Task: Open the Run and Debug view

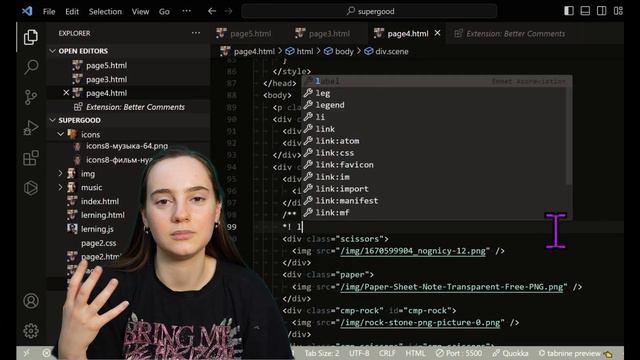Action: point(31,127)
